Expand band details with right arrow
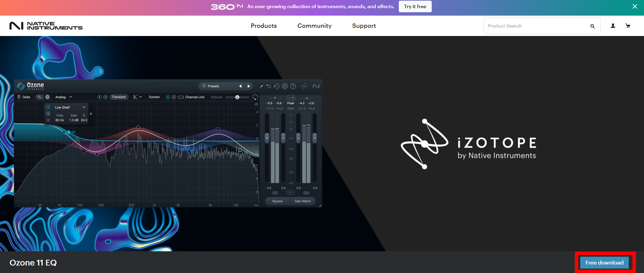The height and width of the screenshot is (273, 644). click(x=91, y=114)
